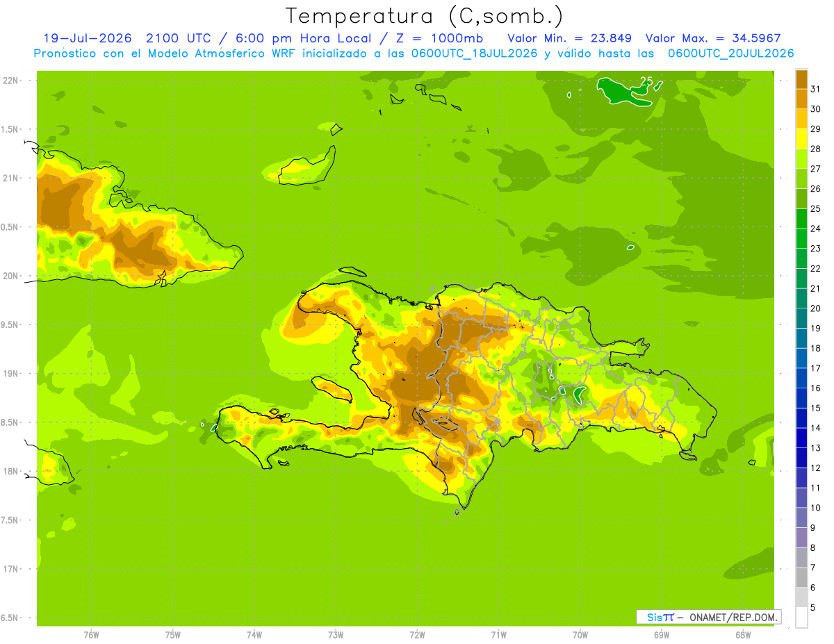The image size is (834, 644).
Task: Click the '73W' longitude label
Action: [x=336, y=635]
